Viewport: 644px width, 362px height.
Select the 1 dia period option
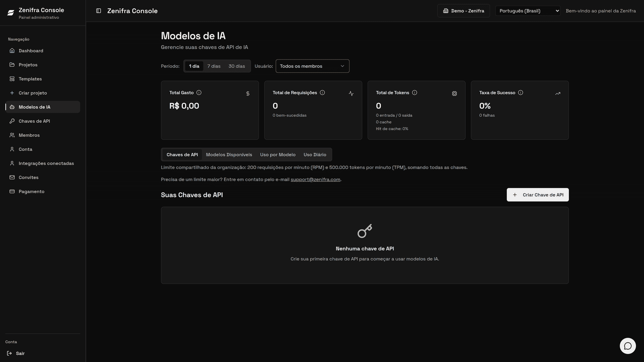click(x=194, y=66)
